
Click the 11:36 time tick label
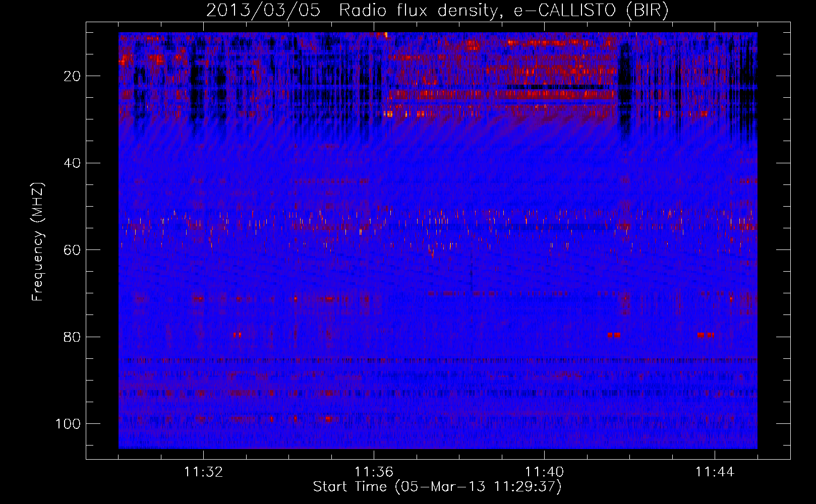click(x=374, y=472)
